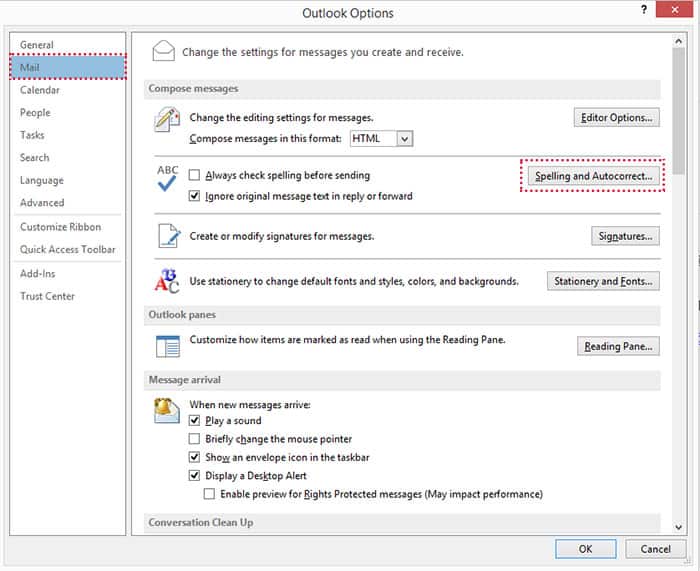
Task: Confirm with the OK button
Action: pos(586,549)
